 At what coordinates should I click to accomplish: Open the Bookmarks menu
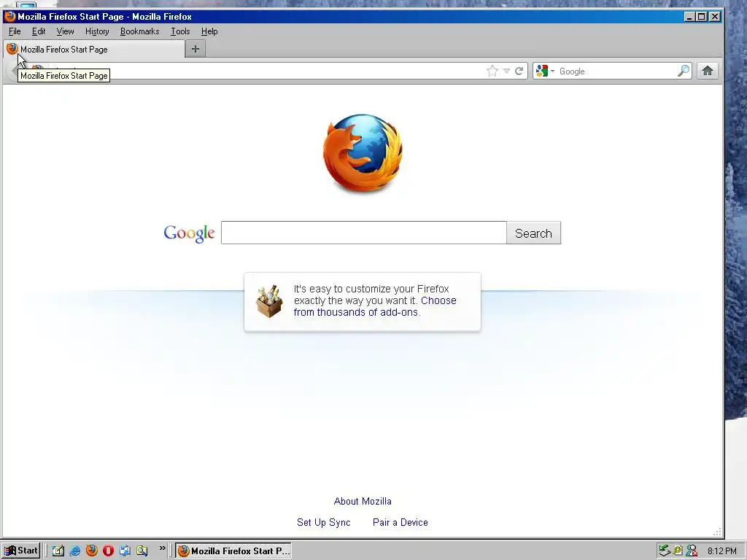[139, 31]
